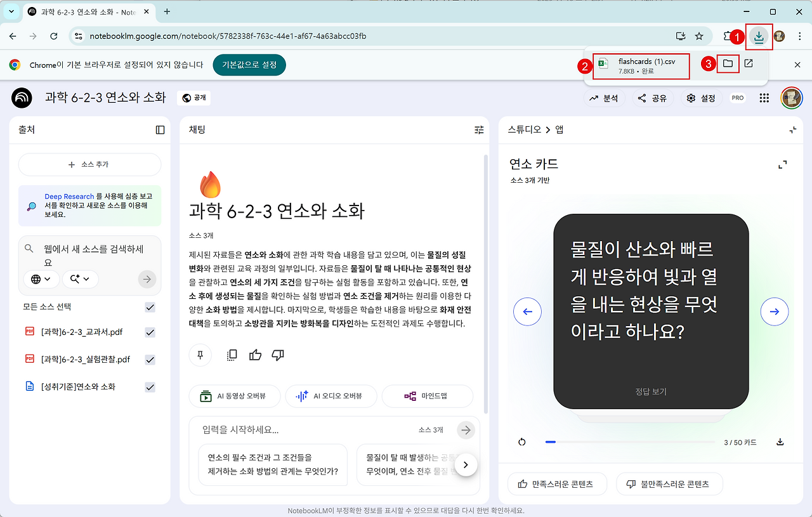Click the notebooklm.google.com address bar
The image size is (812, 517).
point(373,36)
